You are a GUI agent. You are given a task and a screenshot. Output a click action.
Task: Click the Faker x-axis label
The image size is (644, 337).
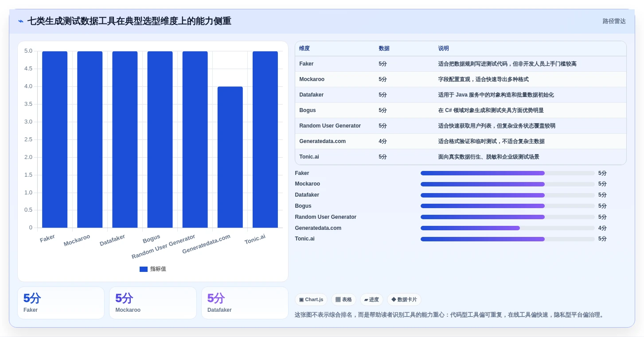click(x=47, y=238)
